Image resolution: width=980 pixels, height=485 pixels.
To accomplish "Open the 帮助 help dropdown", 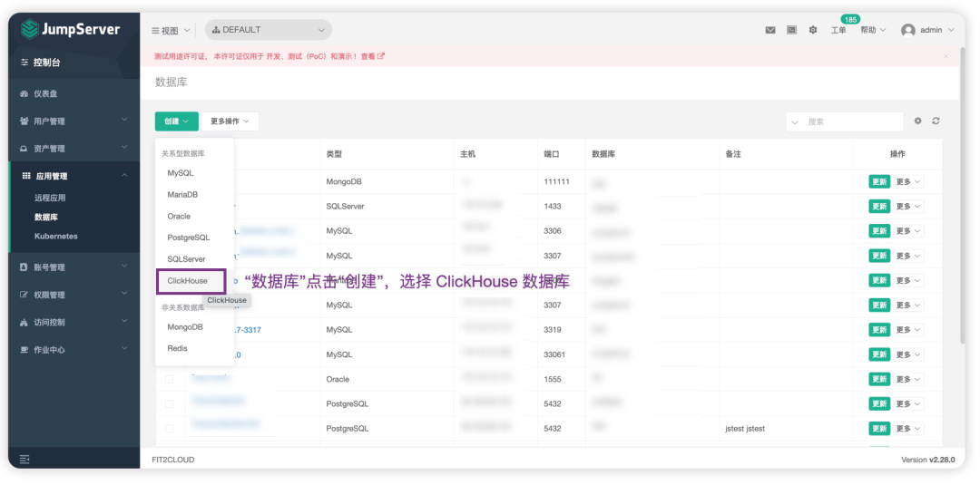I will pos(873,30).
